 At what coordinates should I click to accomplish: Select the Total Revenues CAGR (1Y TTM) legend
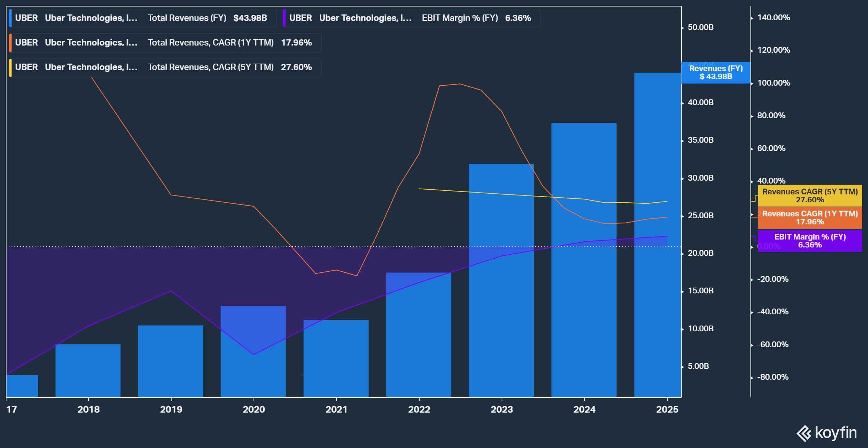(x=165, y=43)
